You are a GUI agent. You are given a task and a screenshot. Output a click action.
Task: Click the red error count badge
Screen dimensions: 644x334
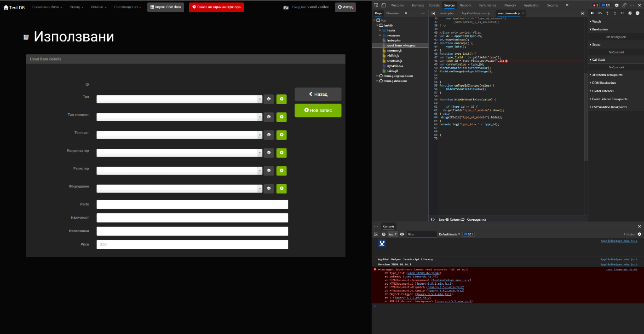[595, 5]
